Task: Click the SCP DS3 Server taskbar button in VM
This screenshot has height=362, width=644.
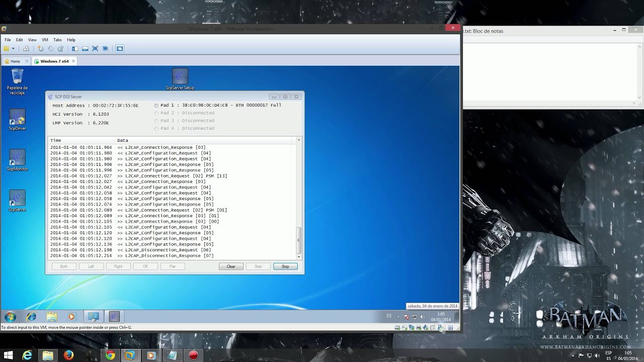Action: click(114, 317)
